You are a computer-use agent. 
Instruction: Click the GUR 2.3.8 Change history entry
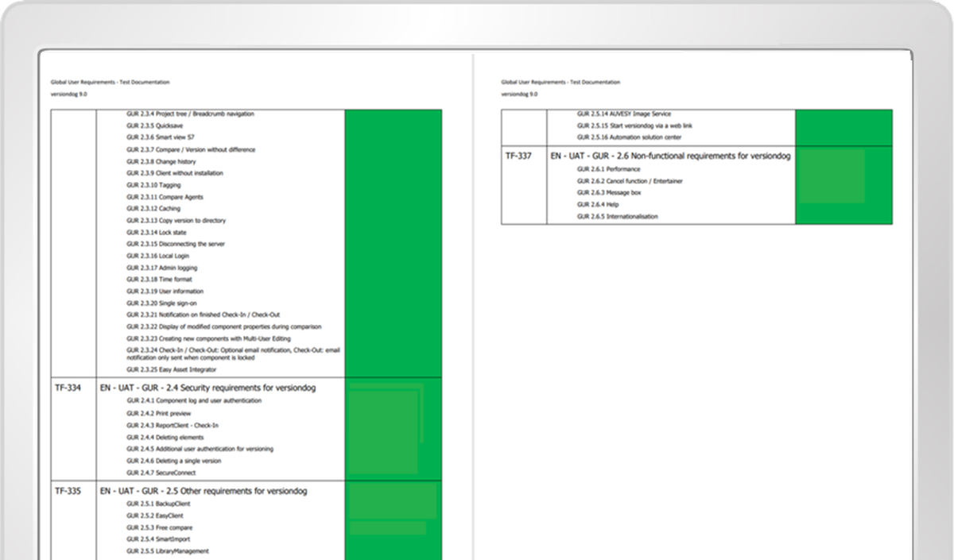pyautogui.click(x=161, y=161)
